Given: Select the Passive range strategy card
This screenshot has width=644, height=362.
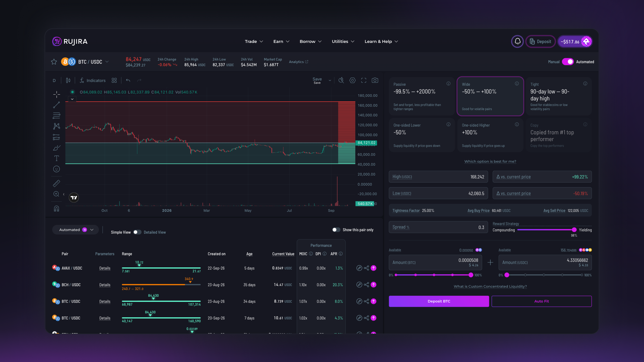Looking at the screenshot, I should point(422,97).
